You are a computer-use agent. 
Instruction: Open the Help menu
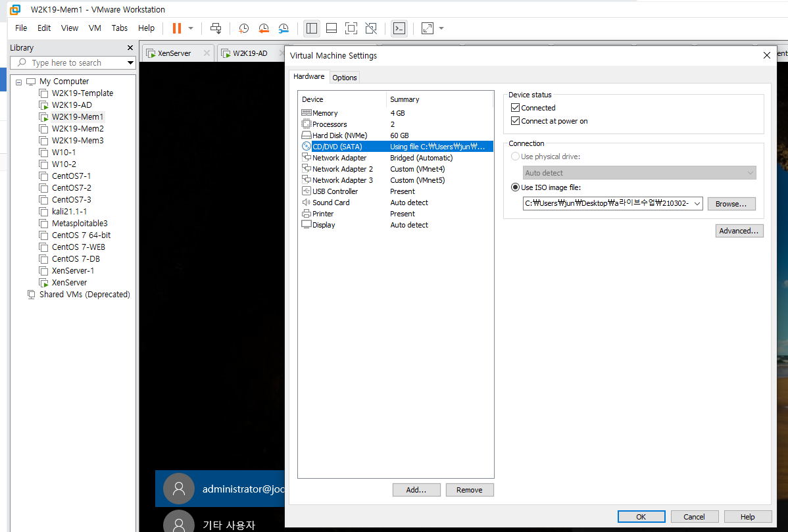pos(146,28)
